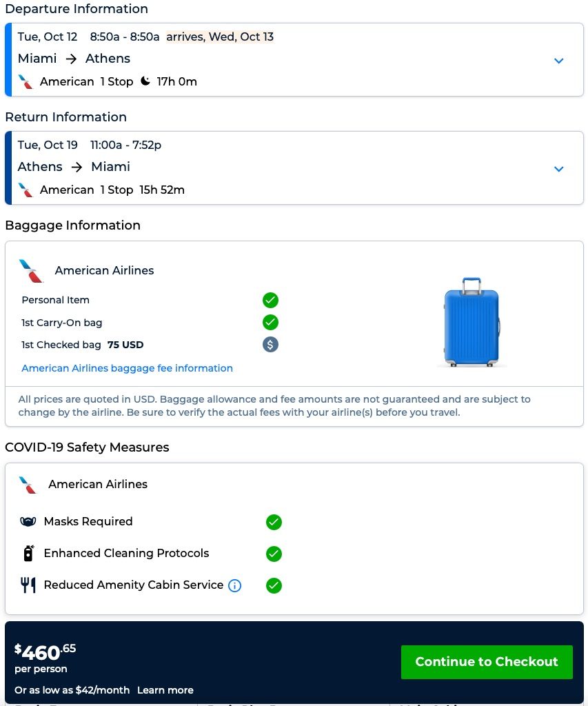Open American Airlines baggage fee information link
Image resolution: width=588 pixels, height=706 pixels.
127,368
